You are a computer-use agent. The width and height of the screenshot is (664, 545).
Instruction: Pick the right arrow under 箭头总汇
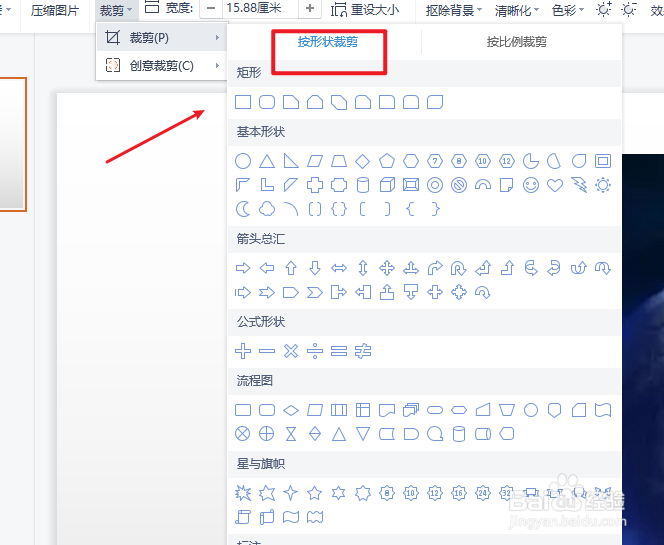(x=243, y=268)
